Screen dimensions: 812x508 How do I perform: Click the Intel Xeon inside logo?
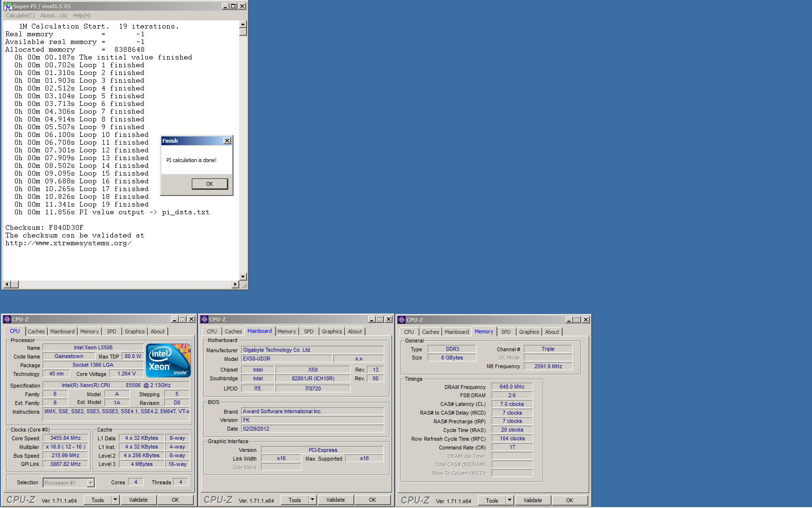[x=168, y=360]
